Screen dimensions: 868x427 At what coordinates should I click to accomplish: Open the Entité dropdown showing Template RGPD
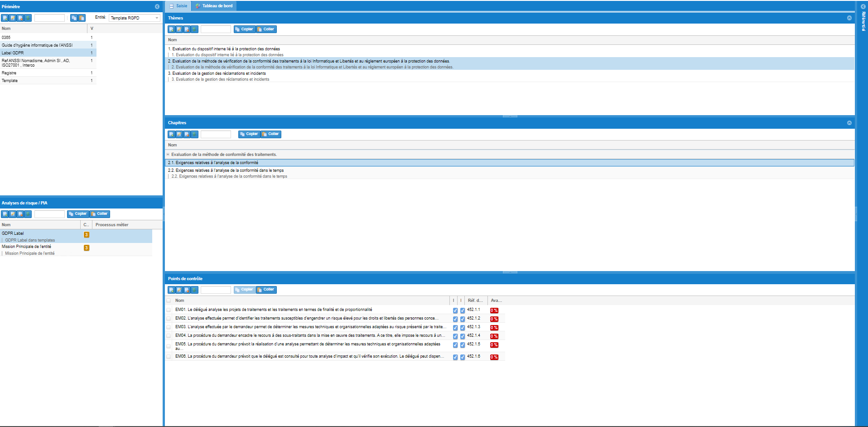coord(157,18)
